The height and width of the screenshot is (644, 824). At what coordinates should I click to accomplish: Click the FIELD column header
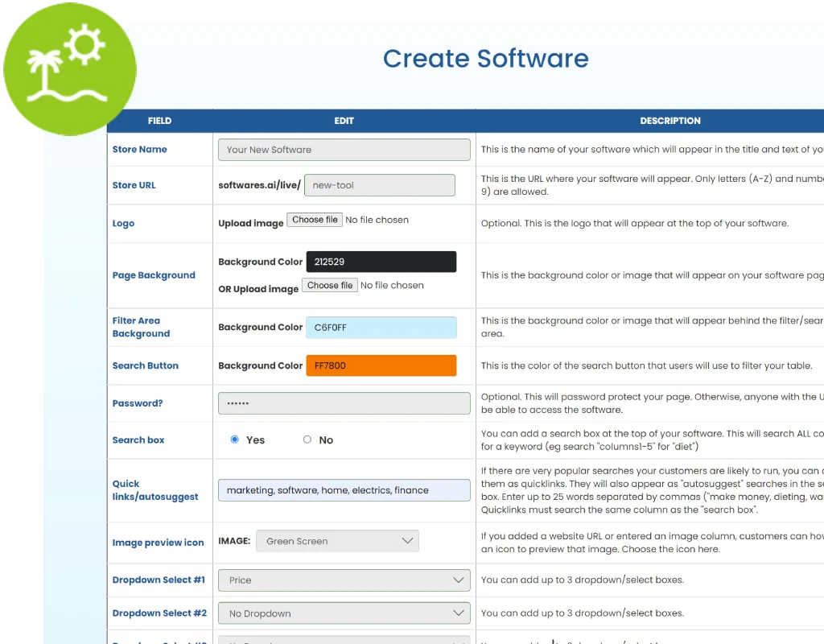click(160, 121)
